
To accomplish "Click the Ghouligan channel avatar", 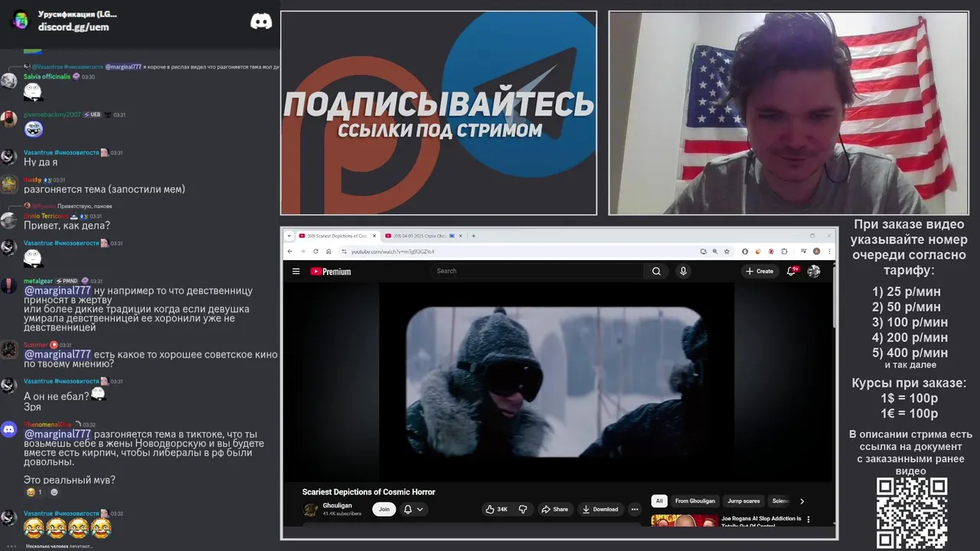I will pyautogui.click(x=310, y=510).
